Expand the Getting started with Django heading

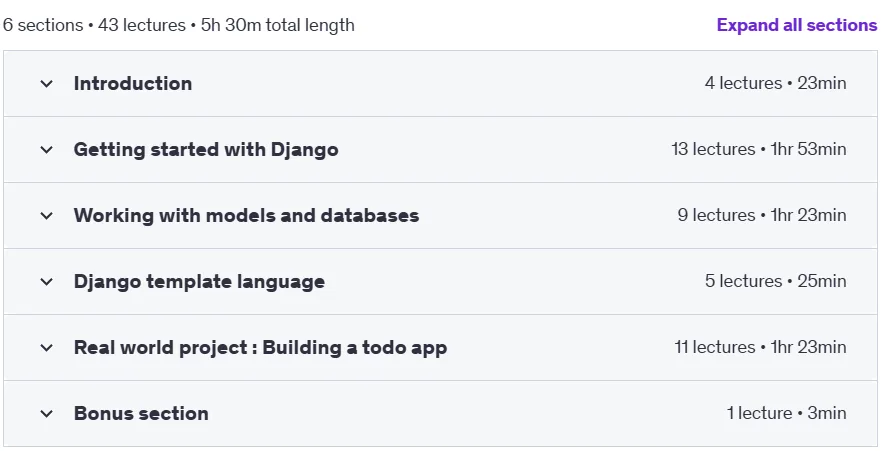(x=206, y=150)
